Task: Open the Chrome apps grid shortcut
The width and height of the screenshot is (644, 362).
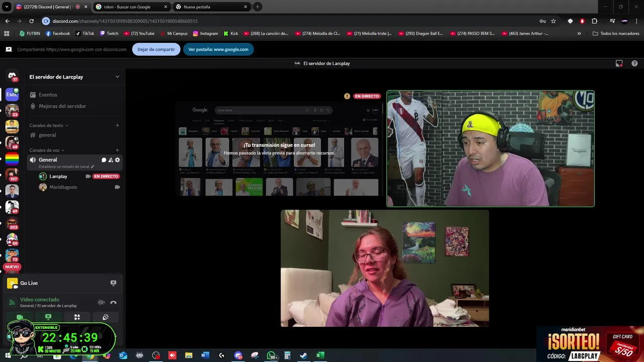Action: click(x=7, y=34)
